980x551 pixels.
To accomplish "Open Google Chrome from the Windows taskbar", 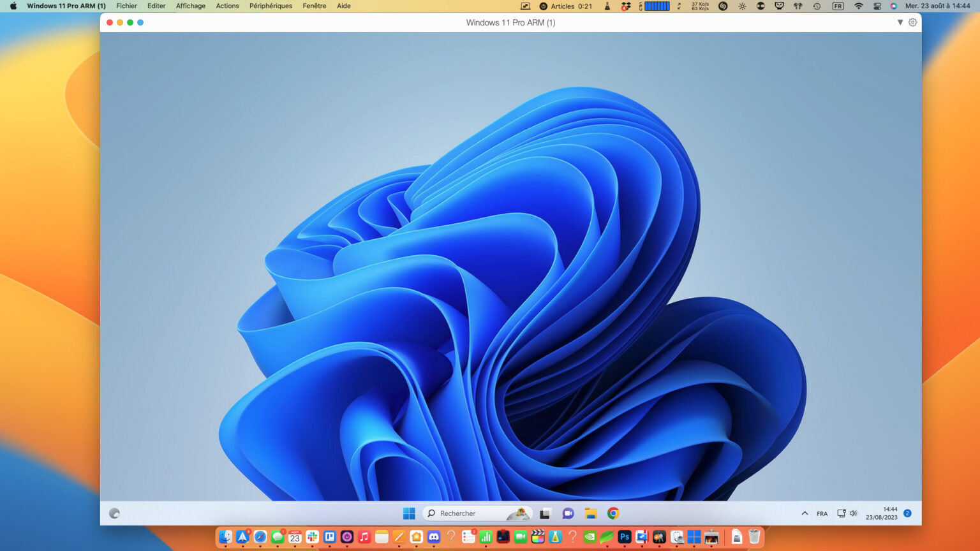I will click(612, 513).
